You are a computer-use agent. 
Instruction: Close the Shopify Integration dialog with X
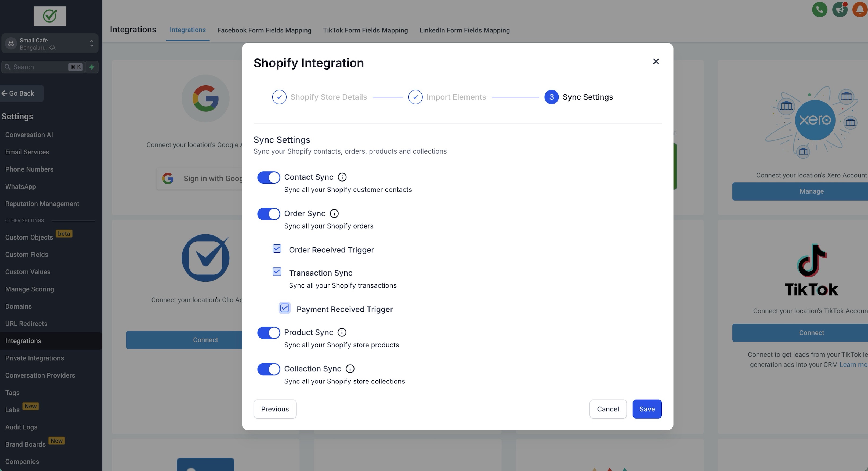(x=656, y=61)
